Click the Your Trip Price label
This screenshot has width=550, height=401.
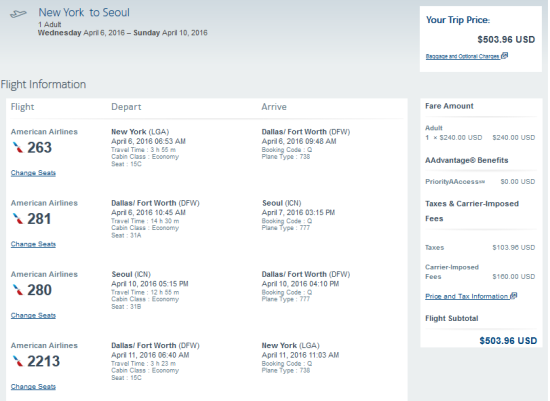pyautogui.click(x=458, y=20)
